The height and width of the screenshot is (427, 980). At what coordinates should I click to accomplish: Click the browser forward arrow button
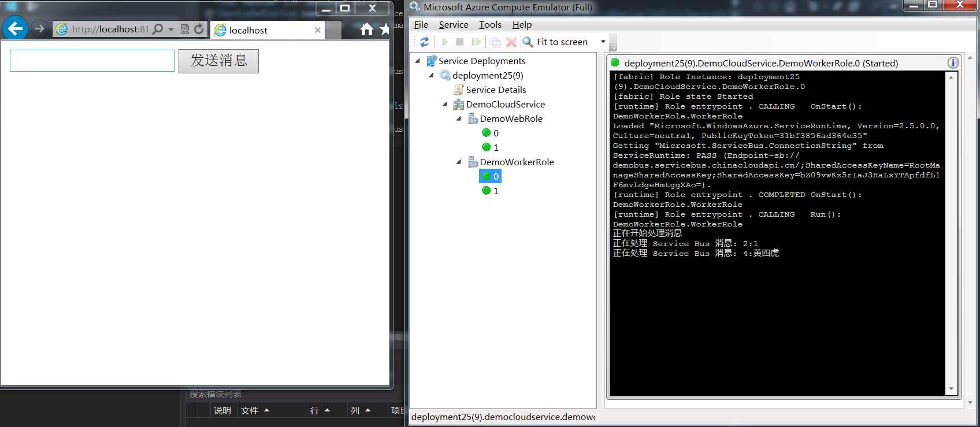39,28
